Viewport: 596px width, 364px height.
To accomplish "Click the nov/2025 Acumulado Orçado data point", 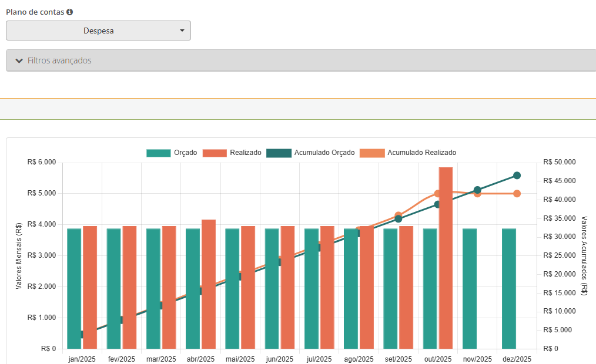I will (477, 190).
